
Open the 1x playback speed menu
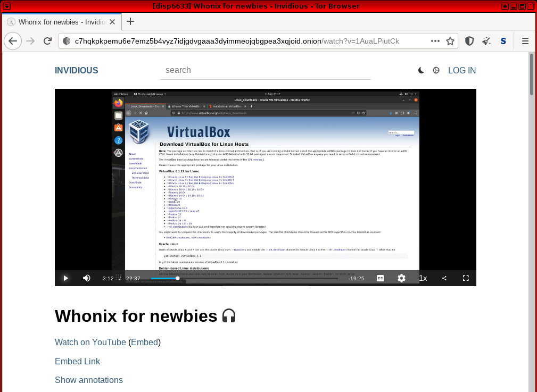pos(423,278)
